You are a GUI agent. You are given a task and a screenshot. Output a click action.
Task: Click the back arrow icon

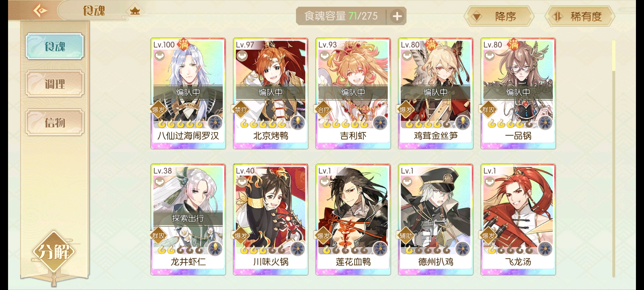click(x=40, y=11)
